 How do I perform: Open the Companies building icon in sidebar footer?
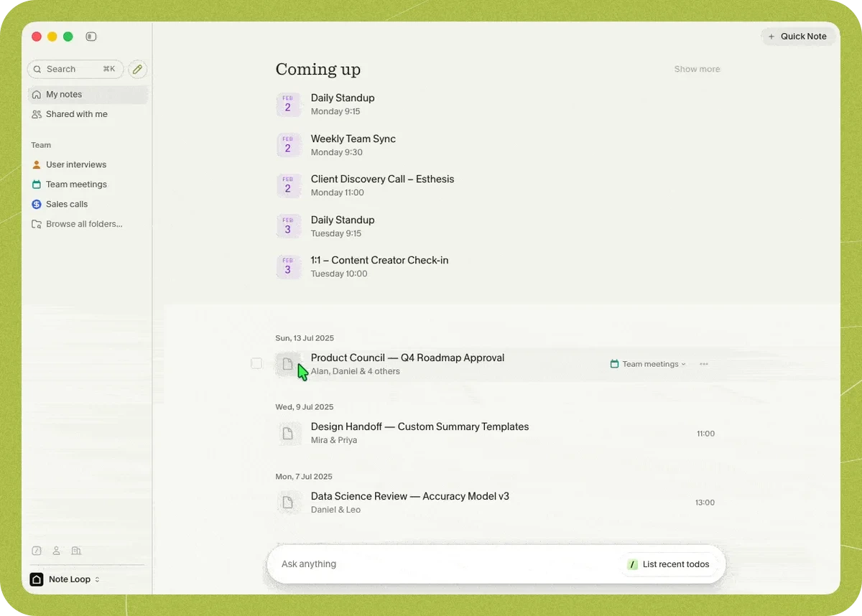point(76,551)
